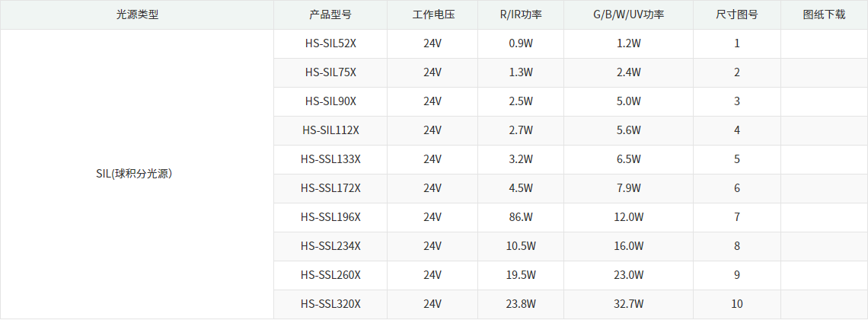Click the G/B/W/UV功率 column header
868x333 pixels.
pyautogui.click(x=628, y=14)
